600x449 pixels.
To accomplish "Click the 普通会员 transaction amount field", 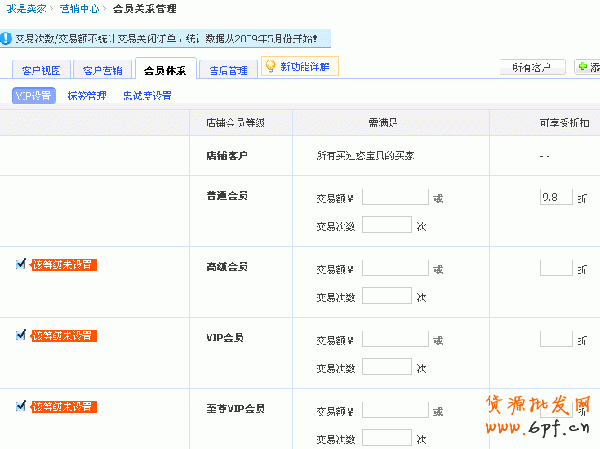I will tap(395, 197).
